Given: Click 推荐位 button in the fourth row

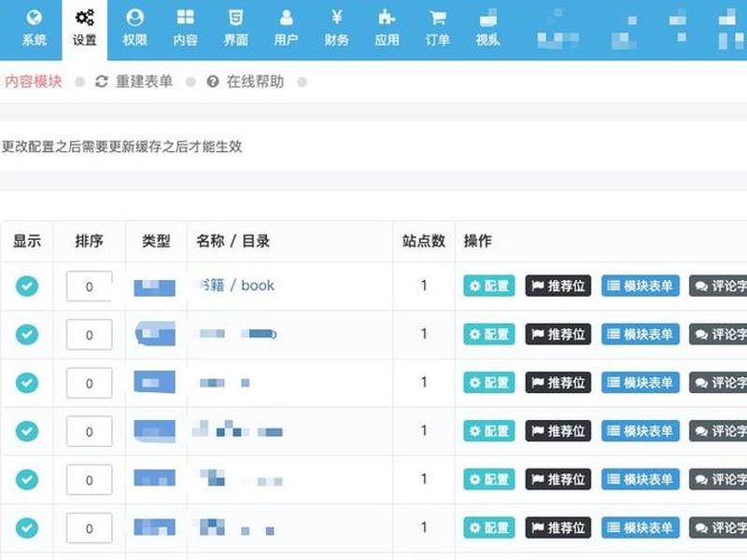Looking at the screenshot, I should point(557,431).
